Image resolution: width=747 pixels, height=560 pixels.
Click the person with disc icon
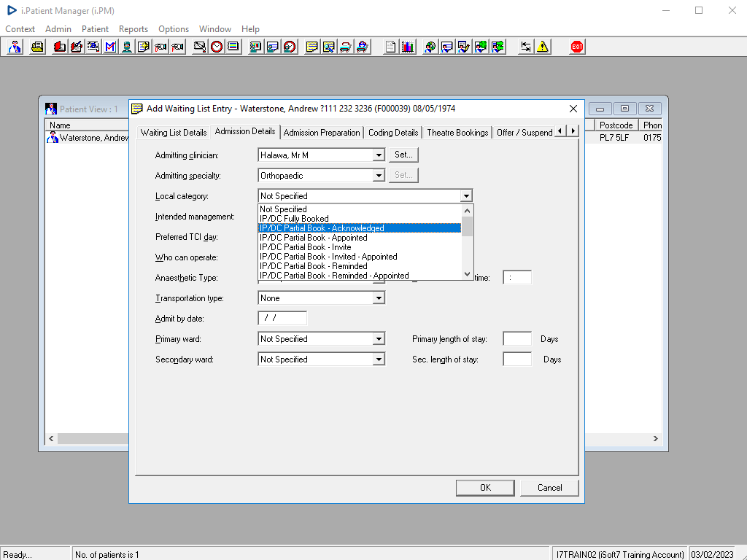point(430,47)
